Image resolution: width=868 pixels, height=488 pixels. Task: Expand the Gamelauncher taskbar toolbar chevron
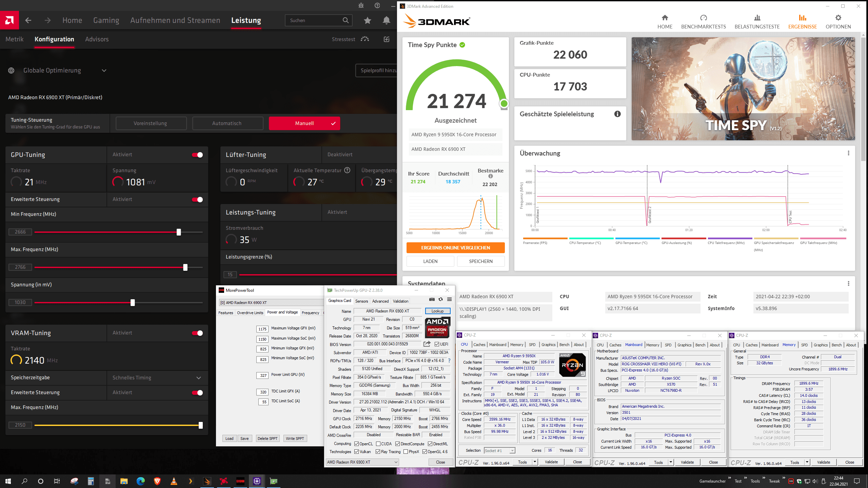[730, 478]
